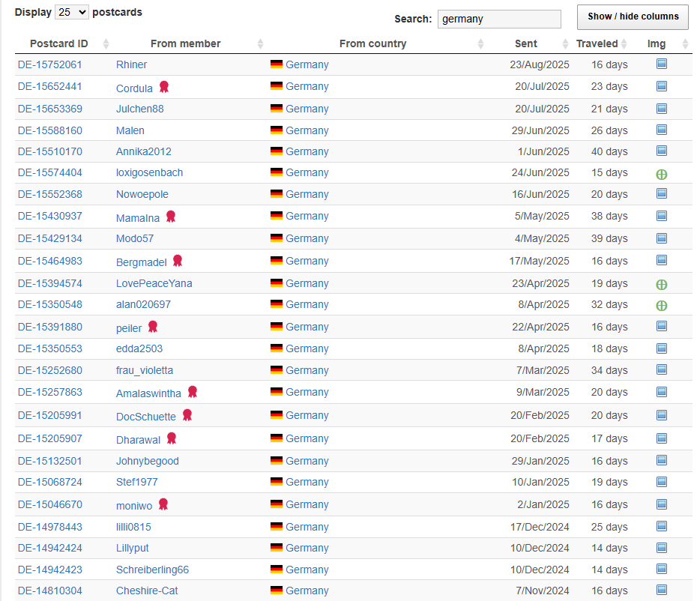Sort table by Postcard ID column

click(59, 43)
